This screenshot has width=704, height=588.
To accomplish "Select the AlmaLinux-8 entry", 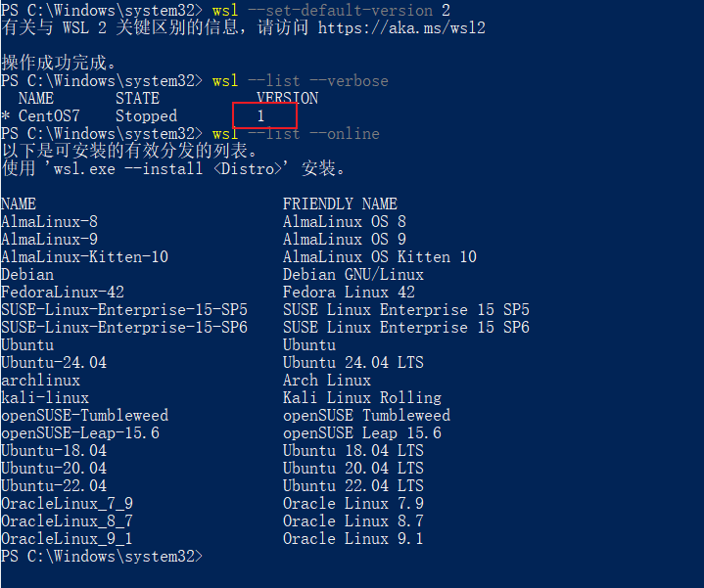I will 49,221.
